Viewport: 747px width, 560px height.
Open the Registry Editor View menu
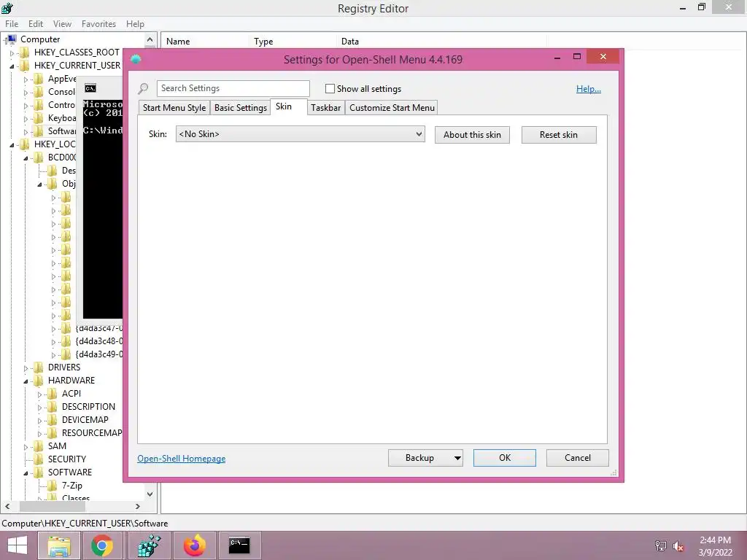[63, 24]
